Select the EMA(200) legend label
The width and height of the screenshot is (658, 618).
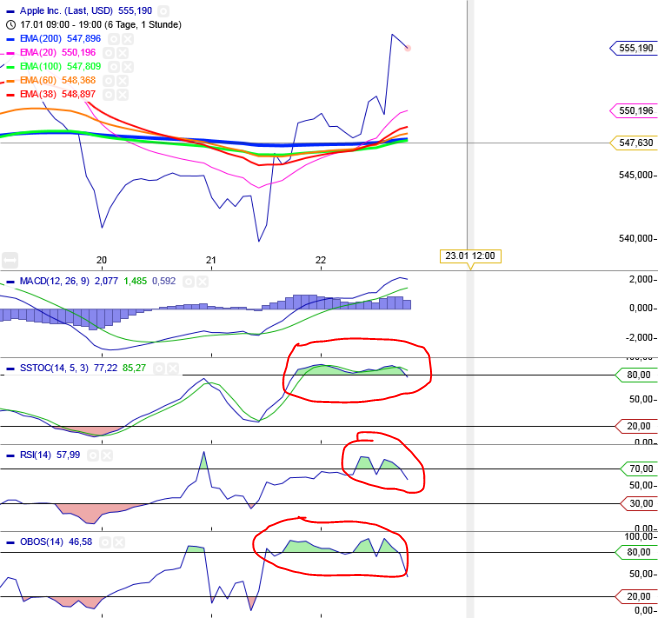coord(41,39)
